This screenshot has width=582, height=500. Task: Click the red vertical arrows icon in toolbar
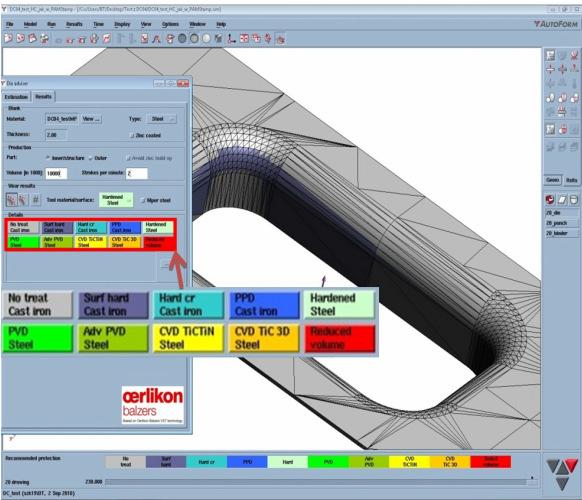(x=268, y=39)
